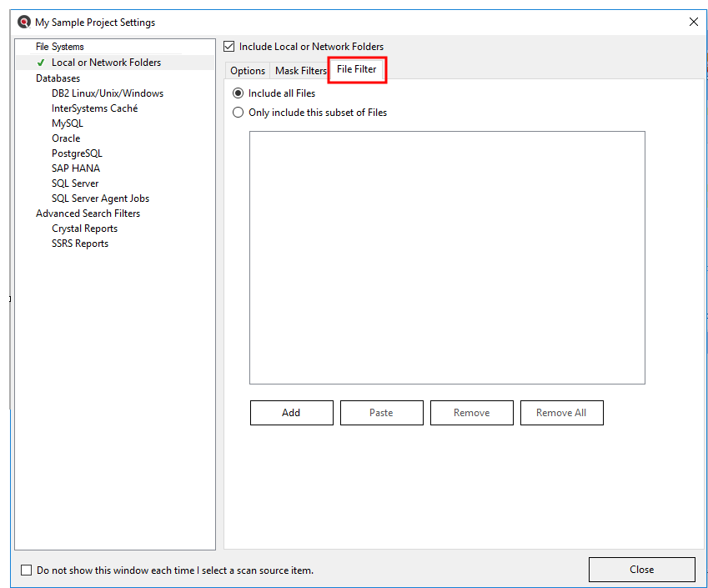The width and height of the screenshot is (708, 588).
Task: Choose PostgreSQL from the Databases list
Action: (x=77, y=153)
